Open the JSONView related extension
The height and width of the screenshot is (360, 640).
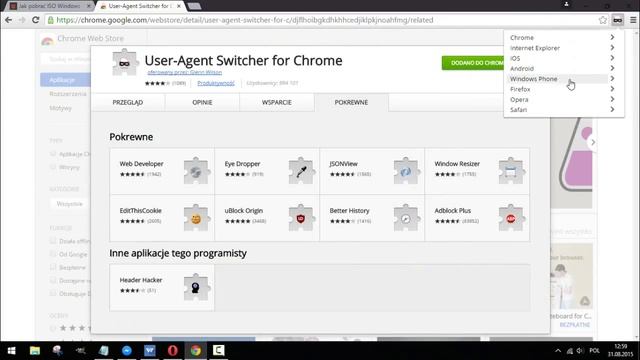pyautogui.click(x=372, y=171)
